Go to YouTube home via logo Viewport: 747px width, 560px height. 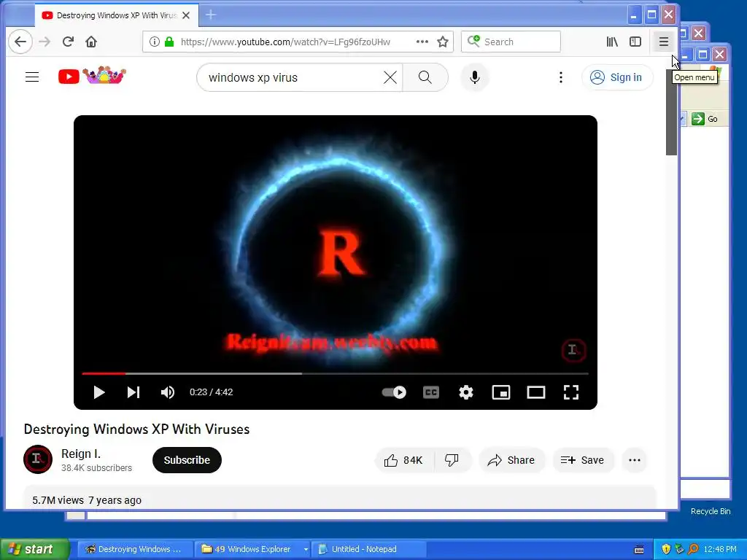click(92, 76)
